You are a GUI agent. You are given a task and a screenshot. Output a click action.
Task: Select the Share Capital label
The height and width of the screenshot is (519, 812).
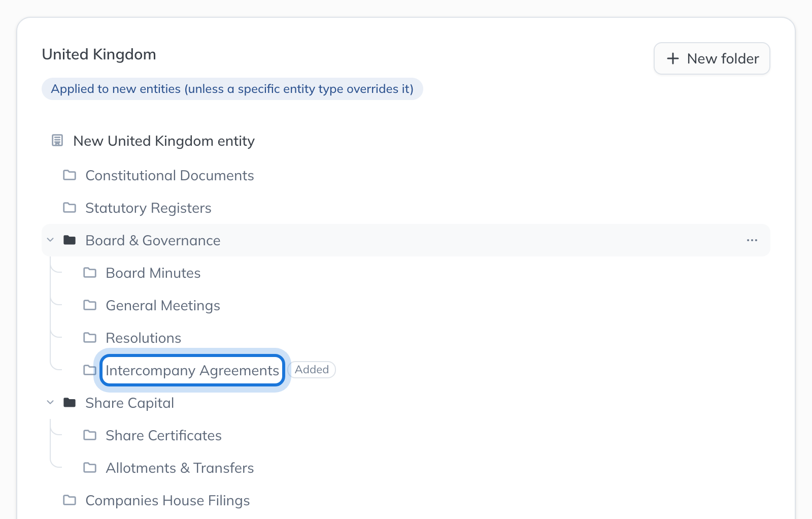[130, 403]
